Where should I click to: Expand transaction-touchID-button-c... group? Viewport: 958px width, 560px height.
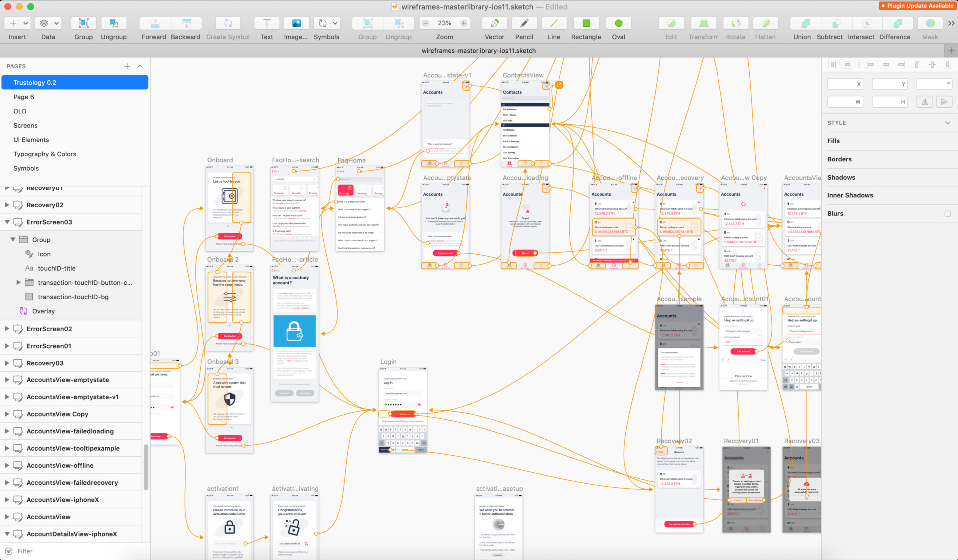coord(18,282)
